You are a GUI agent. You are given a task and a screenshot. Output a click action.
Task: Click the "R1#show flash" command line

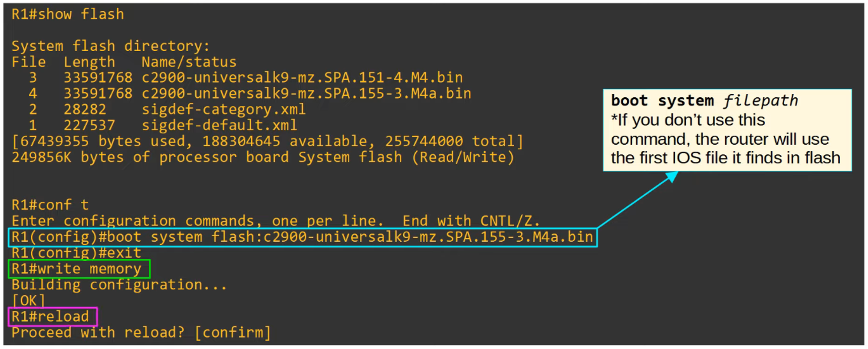[x=68, y=14]
